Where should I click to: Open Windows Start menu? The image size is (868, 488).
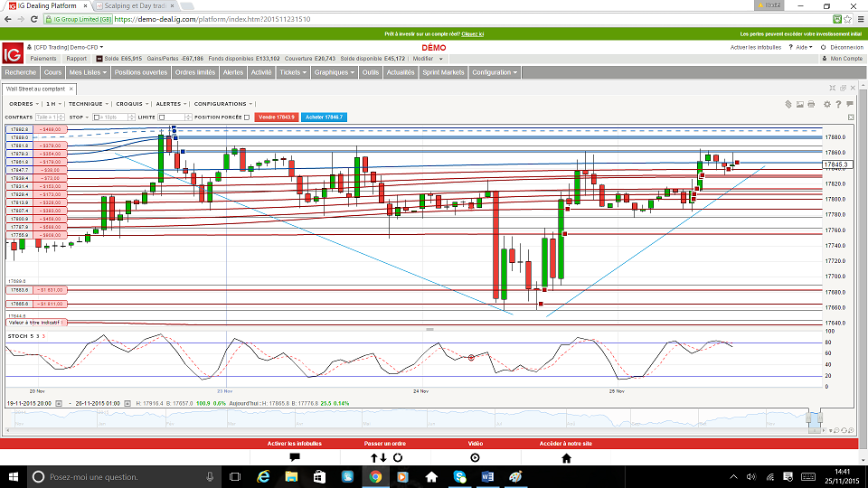(14, 476)
